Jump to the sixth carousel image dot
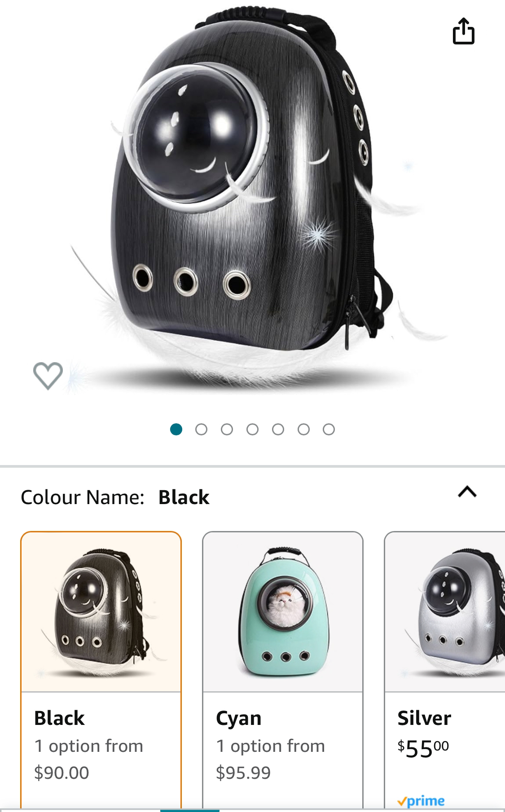This screenshot has width=505, height=812. coord(303,430)
